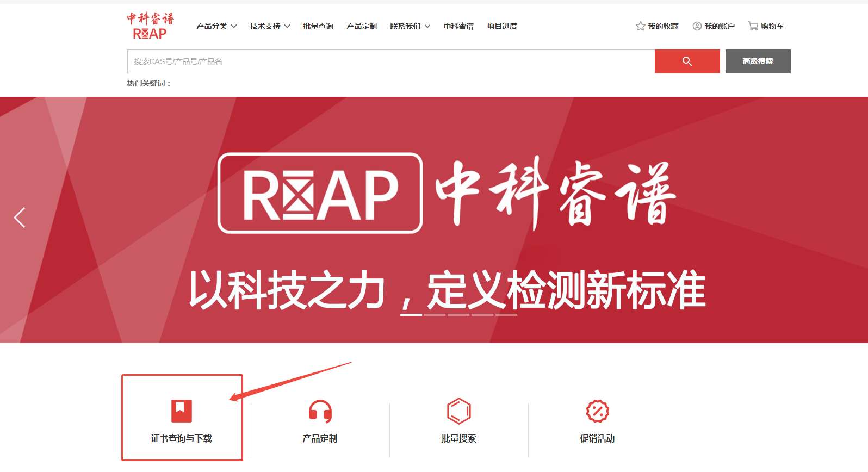Click the 我的收藏 star icon

click(x=641, y=26)
